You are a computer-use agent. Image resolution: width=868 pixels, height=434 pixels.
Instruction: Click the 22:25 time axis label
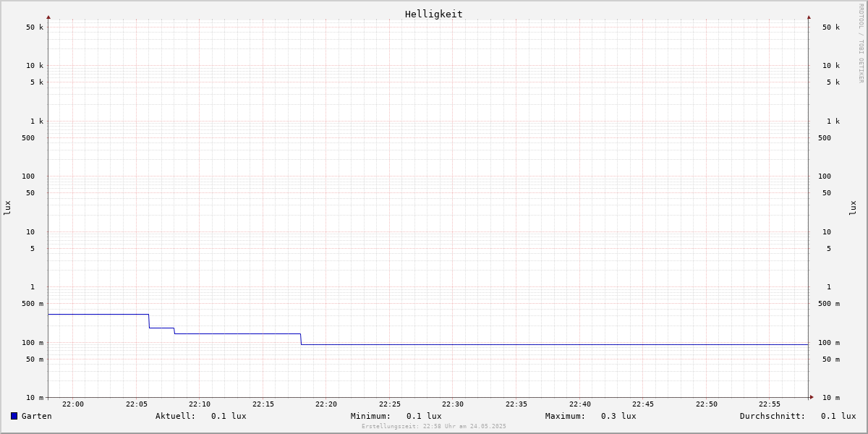pos(390,404)
